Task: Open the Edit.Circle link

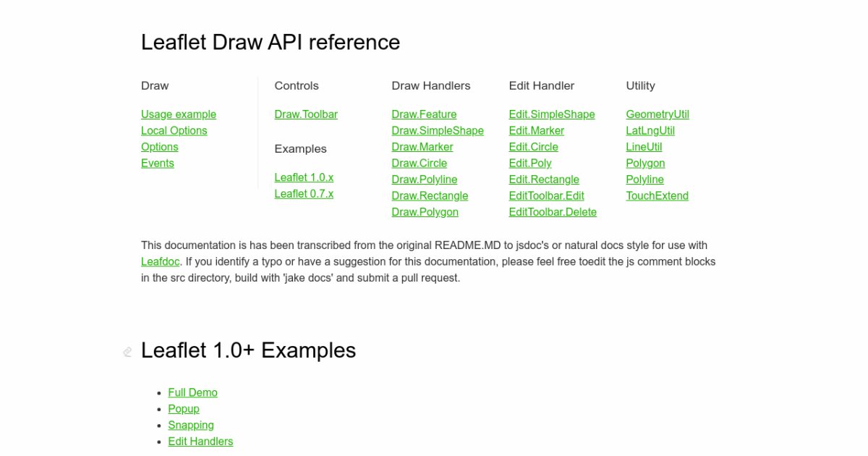Action: (533, 147)
